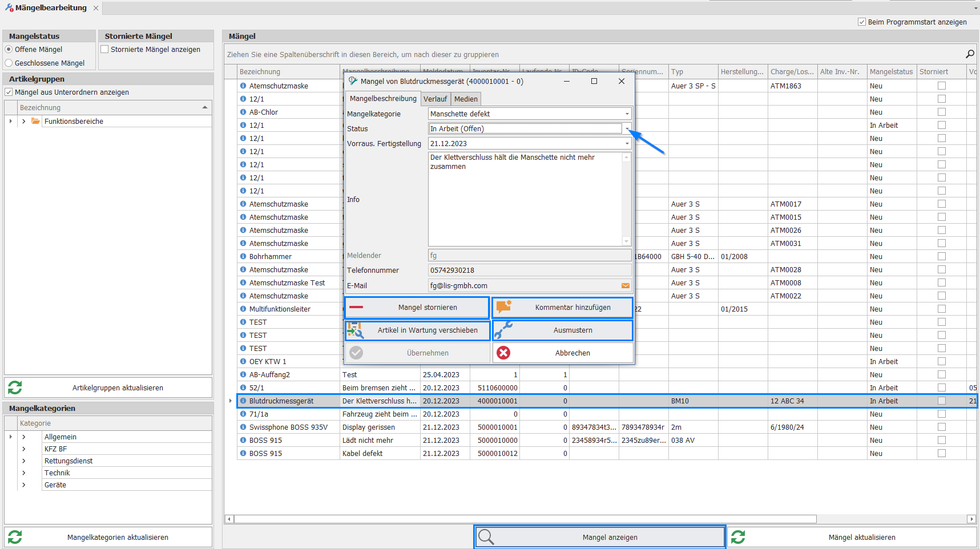The image size is (980, 549).
Task: Open the Vorraus. Fertigstellung date dropdown
Action: [x=627, y=144]
